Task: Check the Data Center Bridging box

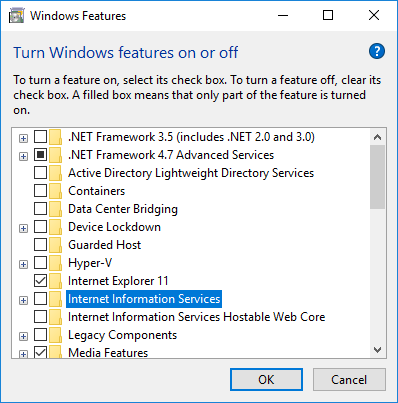Action: coord(40,209)
